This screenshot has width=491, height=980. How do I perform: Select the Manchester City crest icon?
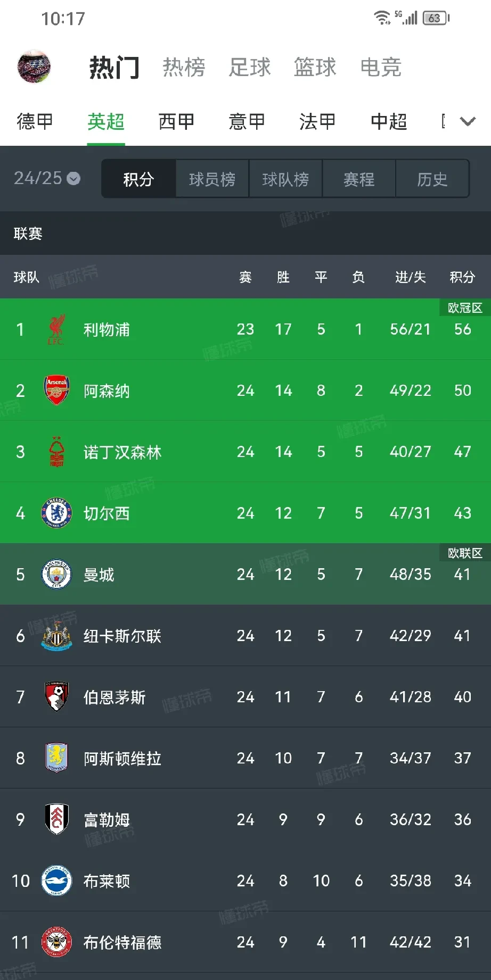pos(56,574)
